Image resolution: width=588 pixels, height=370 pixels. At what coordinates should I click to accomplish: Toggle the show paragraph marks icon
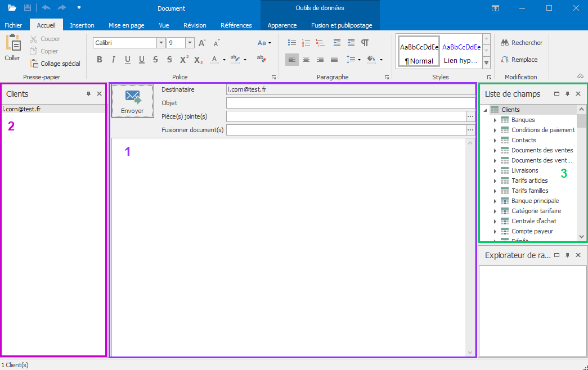365,43
